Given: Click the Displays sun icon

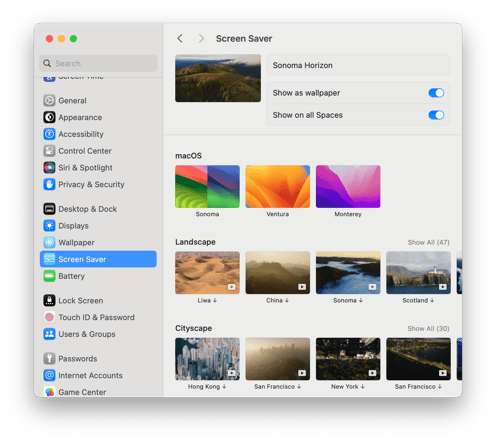Looking at the screenshot, I should pos(49,226).
